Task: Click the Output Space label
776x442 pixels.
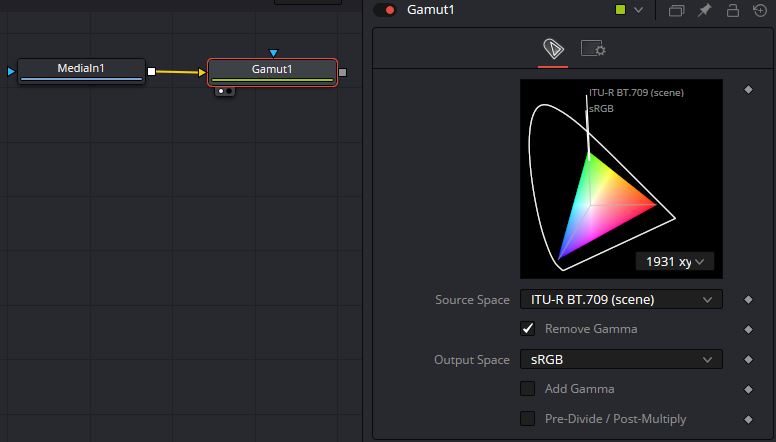Action: coord(472,359)
